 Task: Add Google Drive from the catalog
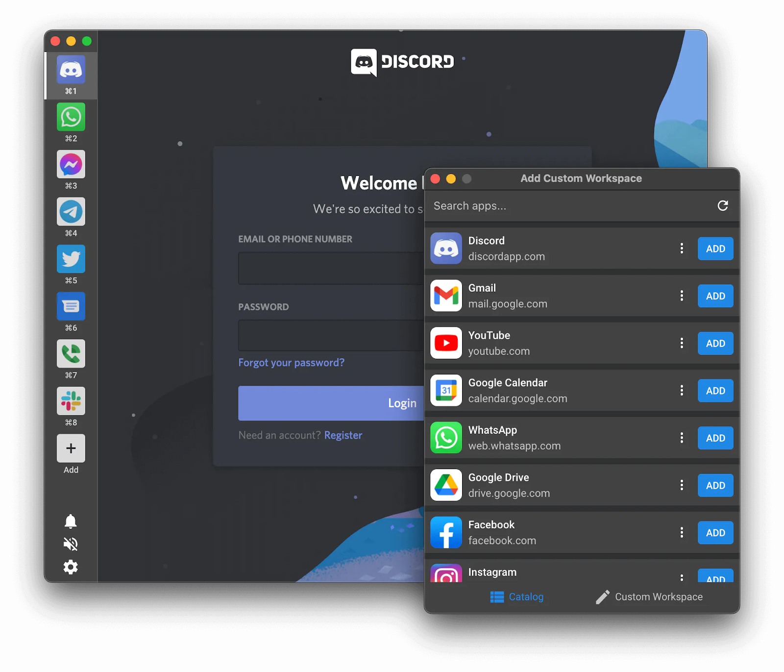[x=715, y=485]
